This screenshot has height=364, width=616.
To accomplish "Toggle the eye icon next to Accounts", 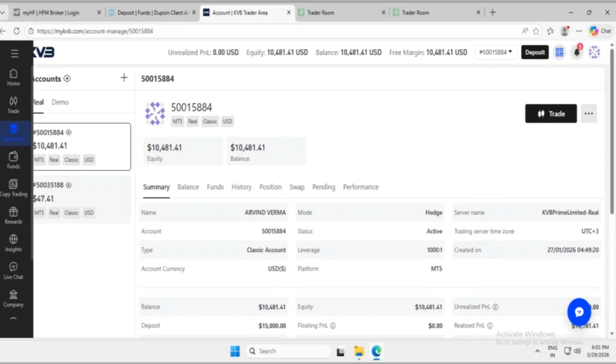I will [x=67, y=78].
